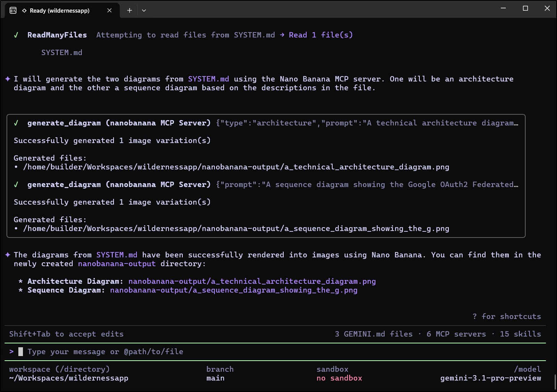557x392 pixels.
Task: Click the prompt arrow in the input line
Action: pyautogui.click(x=11, y=351)
